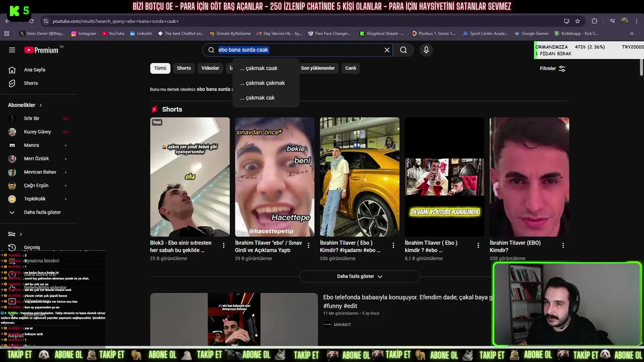Open the Google Gemini bookmark
644x362 pixels.
click(531, 34)
